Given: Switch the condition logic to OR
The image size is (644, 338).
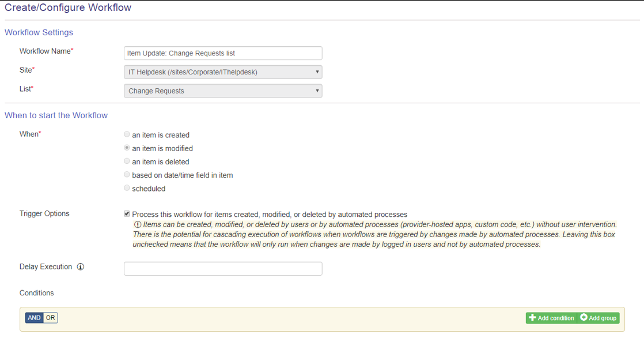Looking at the screenshot, I should coord(51,318).
